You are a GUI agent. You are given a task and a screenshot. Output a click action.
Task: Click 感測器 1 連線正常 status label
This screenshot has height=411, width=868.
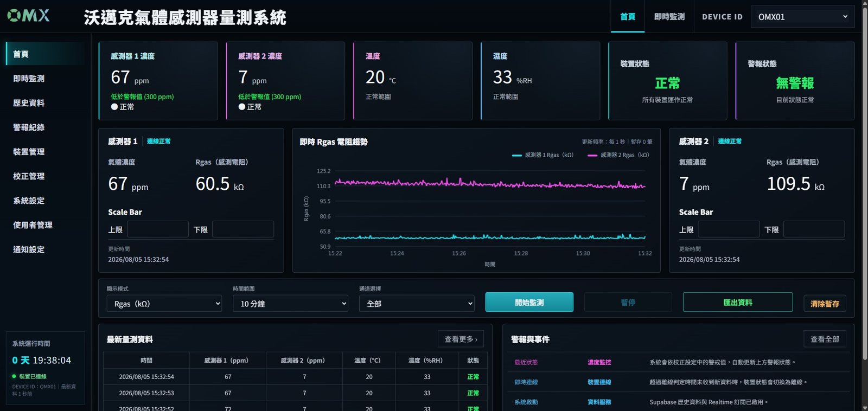click(x=158, y=141)
